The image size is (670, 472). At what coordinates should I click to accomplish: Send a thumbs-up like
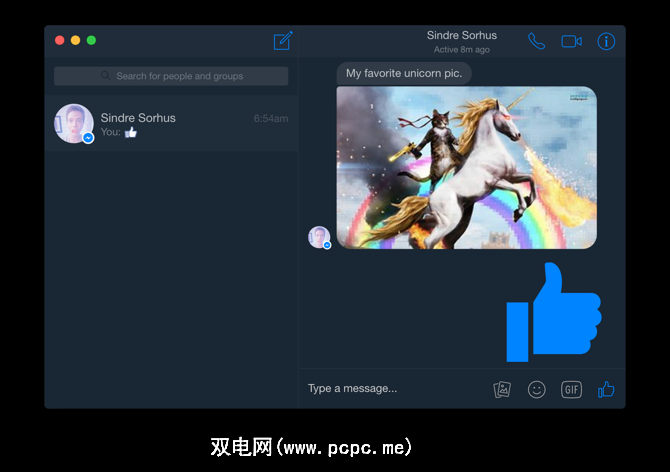tap(606, 389)
